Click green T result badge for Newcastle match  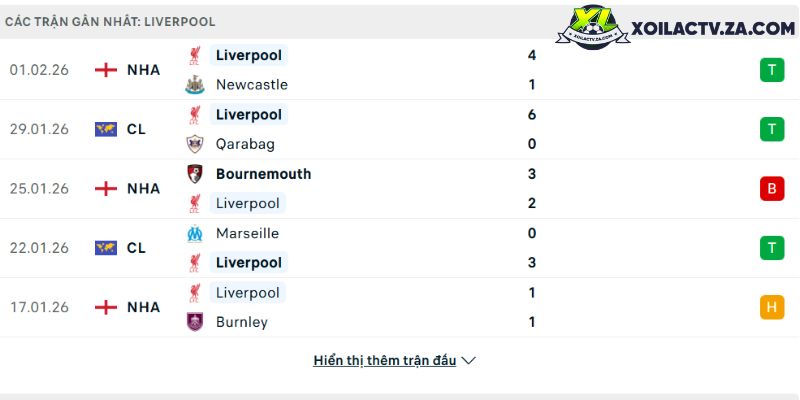click(x=771, y=70)
